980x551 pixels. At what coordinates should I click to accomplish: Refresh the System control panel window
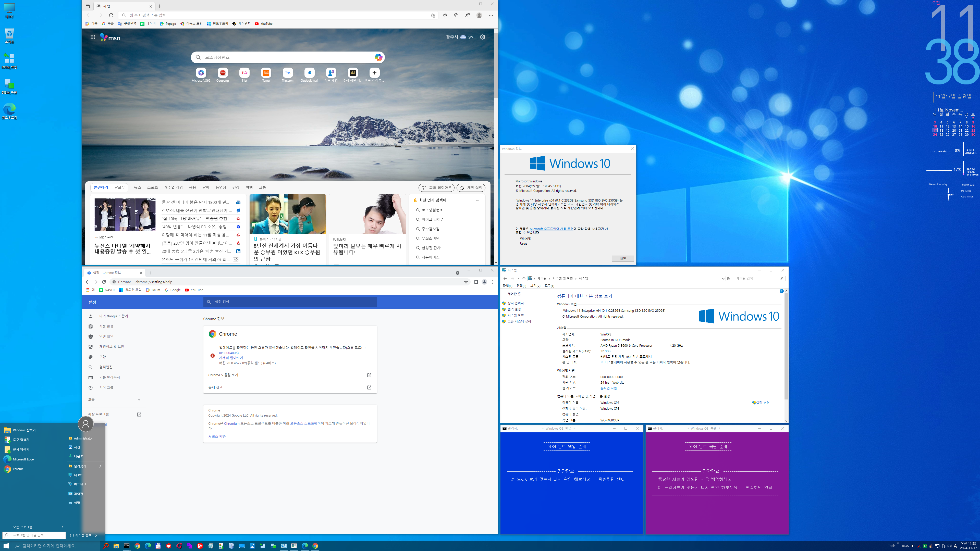click(728, 278)
